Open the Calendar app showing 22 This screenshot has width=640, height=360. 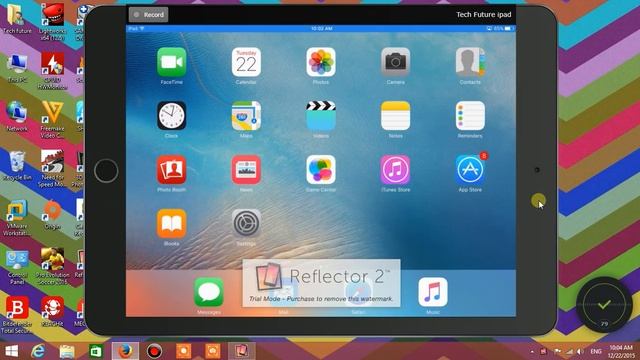coord(246,62)
